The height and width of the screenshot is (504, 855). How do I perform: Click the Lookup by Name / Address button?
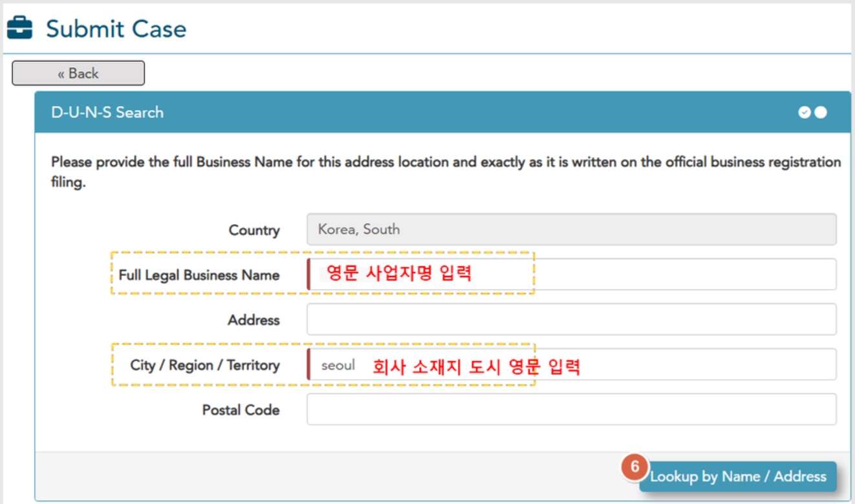point(738,476)
